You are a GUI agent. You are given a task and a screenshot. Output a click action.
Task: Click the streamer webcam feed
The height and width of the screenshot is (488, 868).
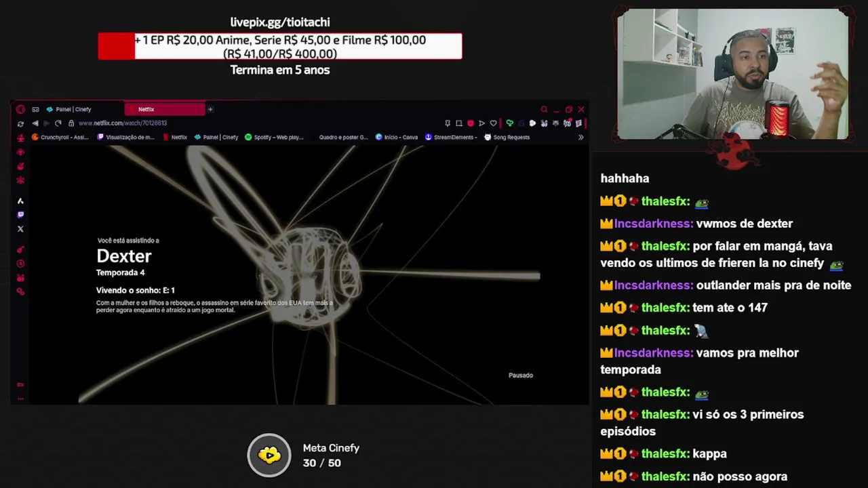pyautogui.click(x=733, y=75)
